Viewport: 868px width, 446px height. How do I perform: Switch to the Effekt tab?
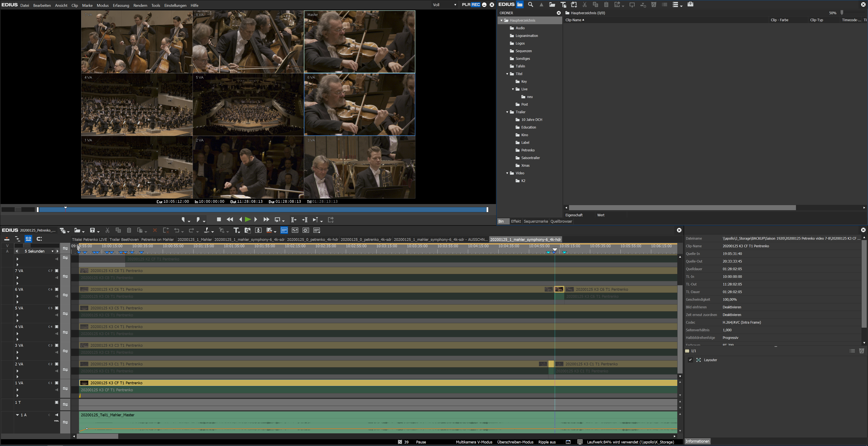coord(516,221)
